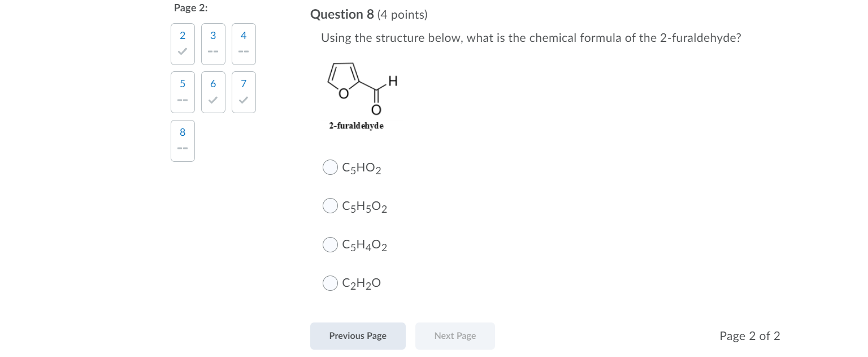Screen dimensions: 868x357
Task: Pick C2H2O as the answer
Action: coord(330,283)
